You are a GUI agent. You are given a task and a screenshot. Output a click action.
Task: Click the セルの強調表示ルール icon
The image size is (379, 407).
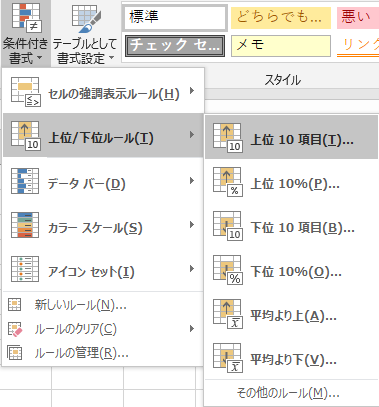coord(26,92)
